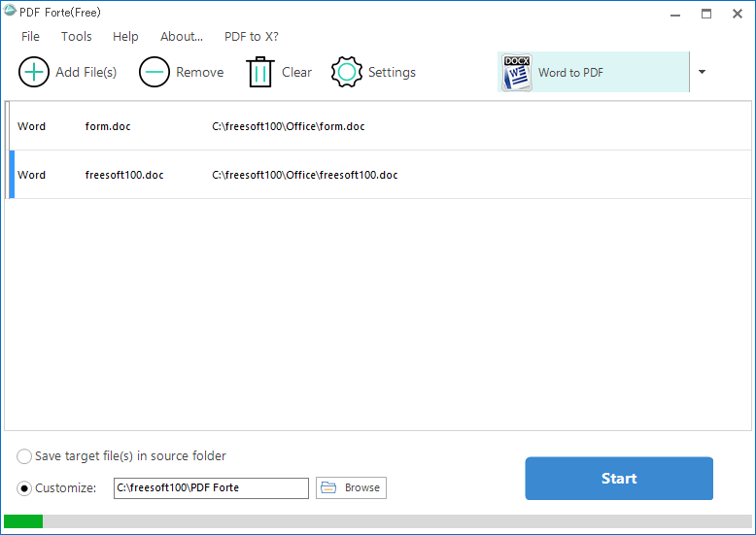Click the Clear text label

pyautogui.click(x=296, y=72)
